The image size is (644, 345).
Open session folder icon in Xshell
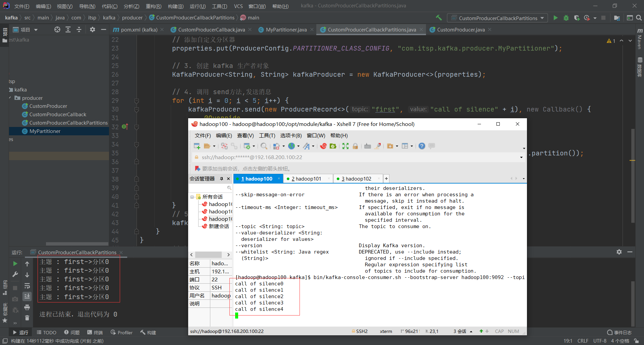tap(207, 146)
